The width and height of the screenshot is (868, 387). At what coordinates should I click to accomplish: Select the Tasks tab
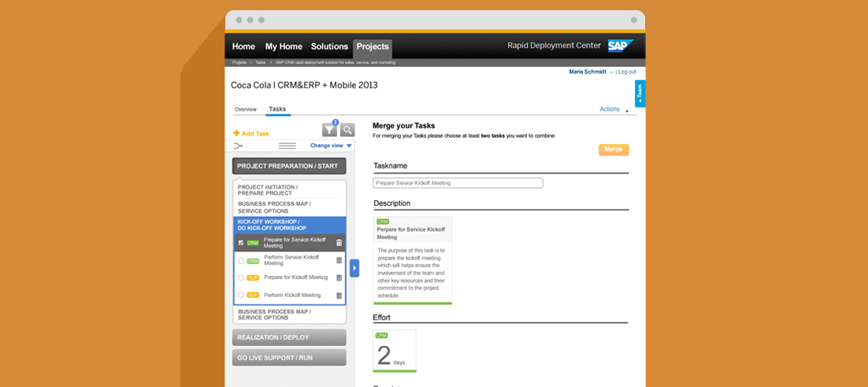(277, 109)
